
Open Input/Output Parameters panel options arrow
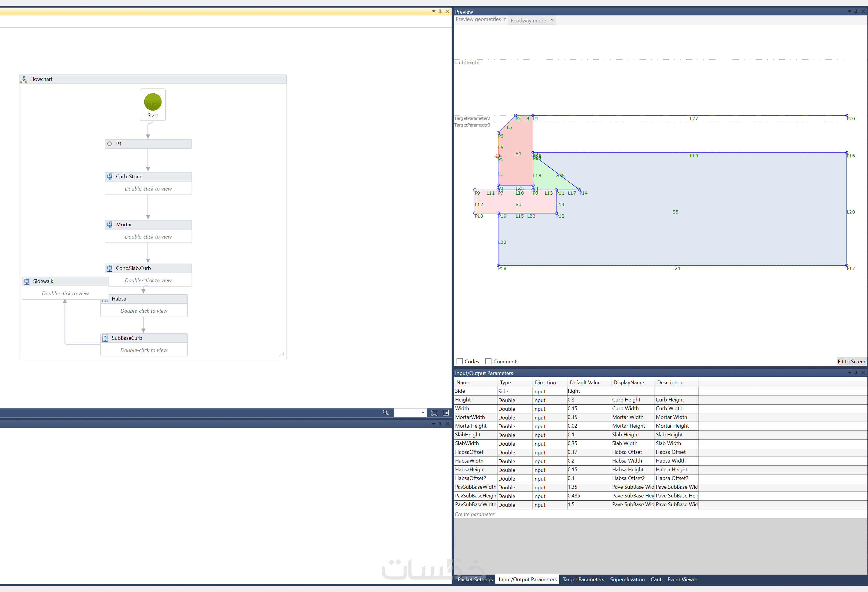pos(849,373)
